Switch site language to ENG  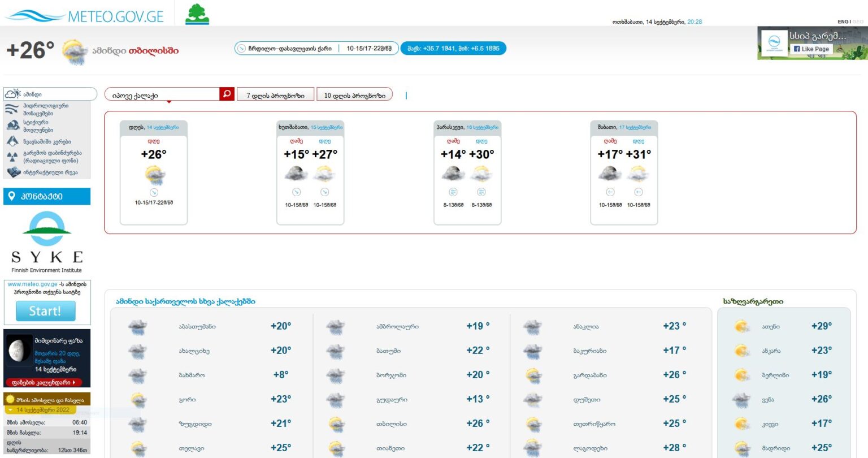tap(841, 20)
